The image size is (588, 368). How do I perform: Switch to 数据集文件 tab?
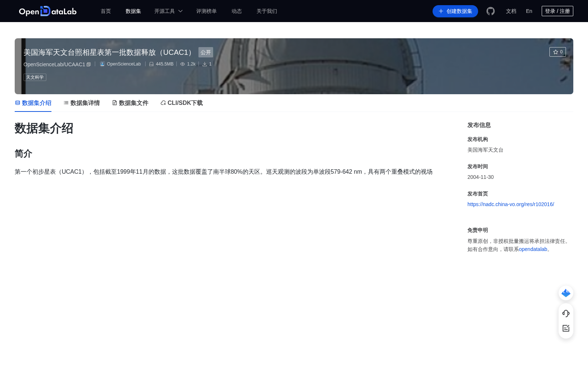(130, 103)
